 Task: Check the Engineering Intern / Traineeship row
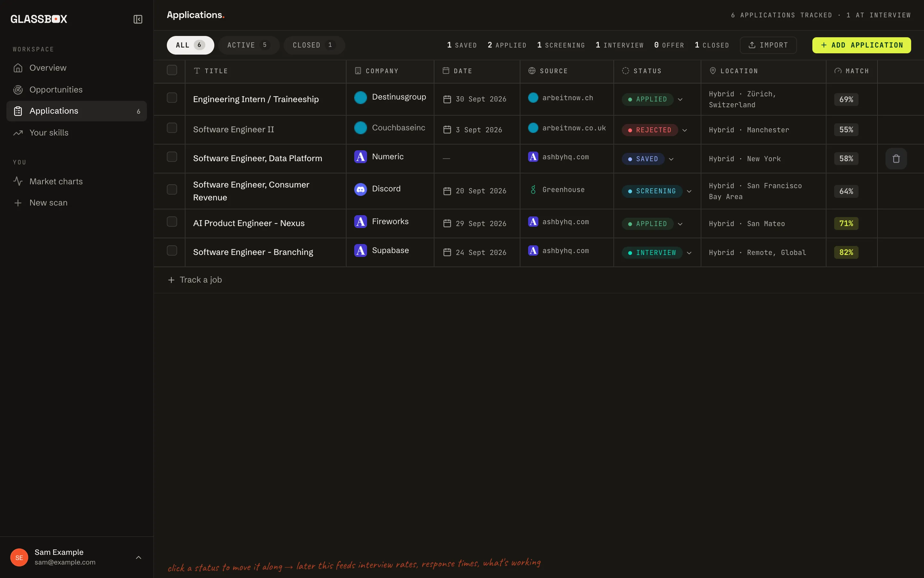pos(172,98)
